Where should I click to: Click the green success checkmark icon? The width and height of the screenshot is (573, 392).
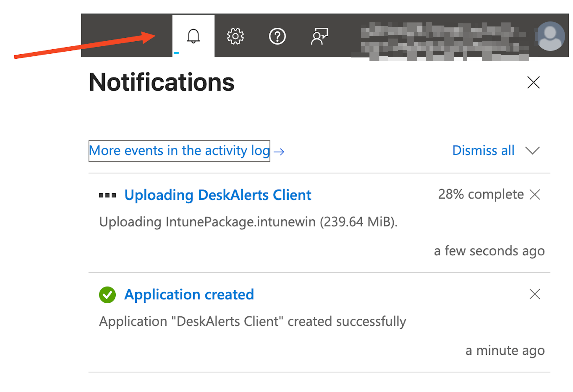[x=108, y=294]
